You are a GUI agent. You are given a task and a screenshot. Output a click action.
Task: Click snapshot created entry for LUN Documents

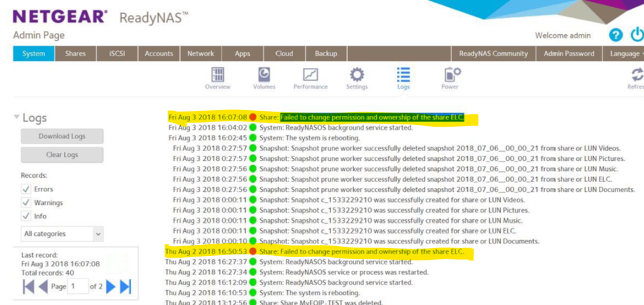(399, 241)
